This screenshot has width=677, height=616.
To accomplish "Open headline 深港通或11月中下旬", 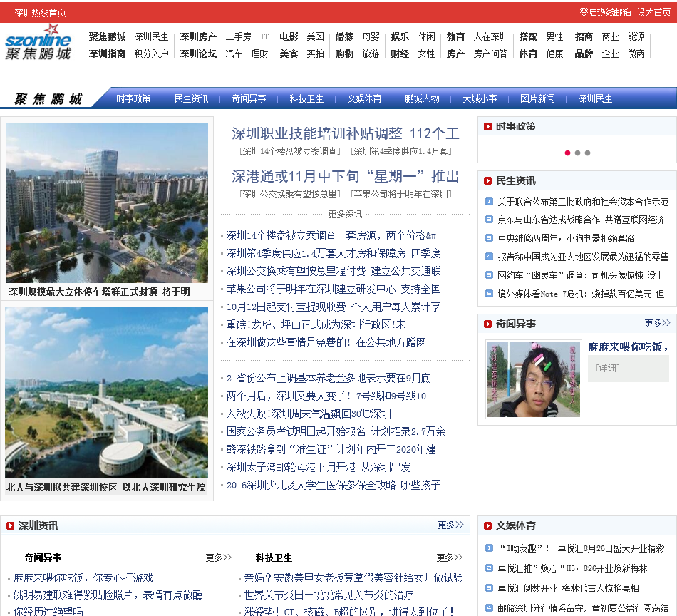I will 346,176.
